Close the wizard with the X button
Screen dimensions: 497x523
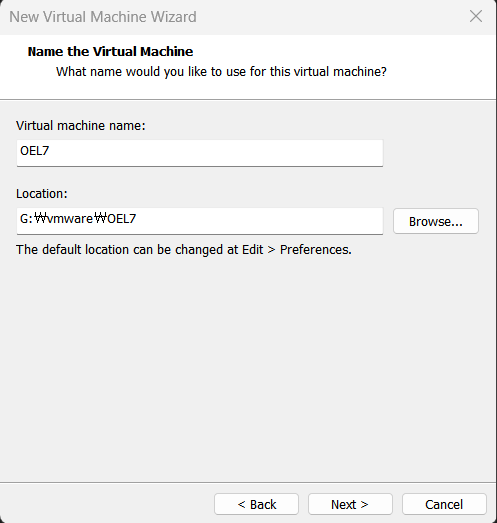pyautogui.click(x=476, y=16)
